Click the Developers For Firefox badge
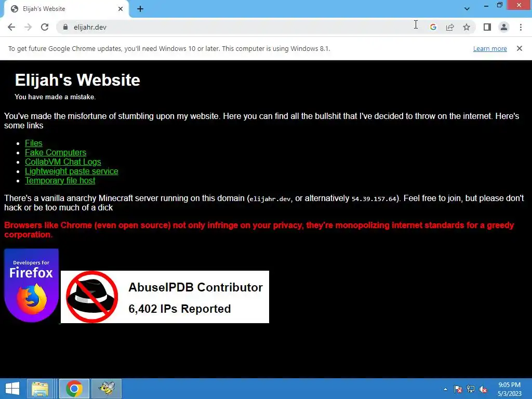The height and width of the screenshot is (399, 532). [31, 285]
